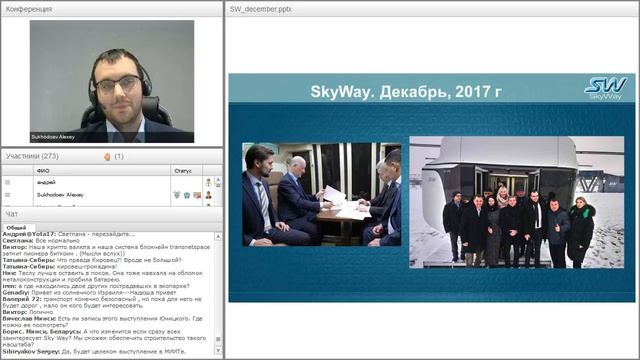Screen dimensions: 640x360
Task: Click the SkyWay logo on the slide
Action: [x=606, y=89]
